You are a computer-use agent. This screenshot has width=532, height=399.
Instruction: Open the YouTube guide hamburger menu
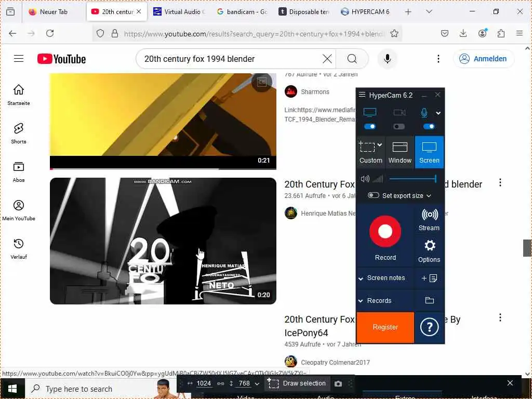pos(19,59)
